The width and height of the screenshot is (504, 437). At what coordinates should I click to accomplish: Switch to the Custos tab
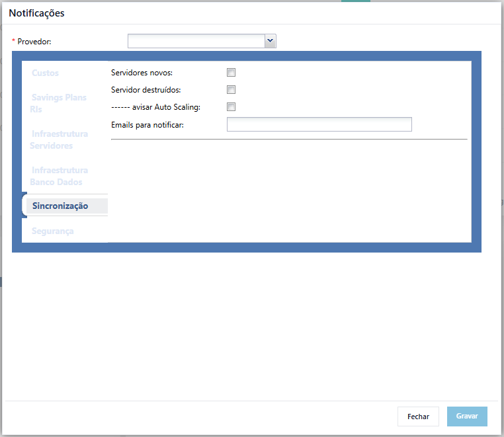point(45,73)
